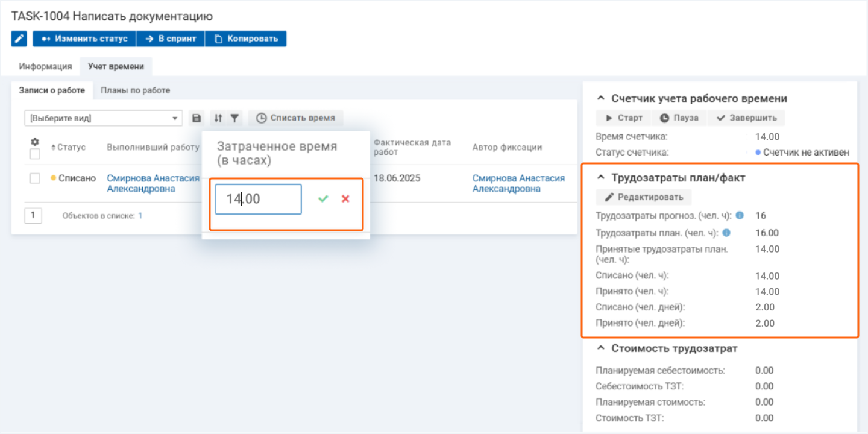Click info icon next to Трудозатраты прогноз
Image resolution: width=868 pixels, height=434 pixels.
(740, 215)
